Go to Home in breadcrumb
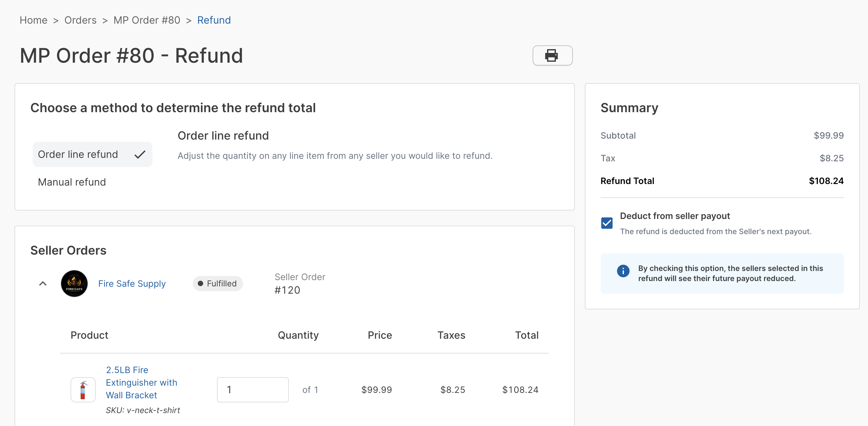The height and width of the screenshot is (426, 868). tap(33, 20)
